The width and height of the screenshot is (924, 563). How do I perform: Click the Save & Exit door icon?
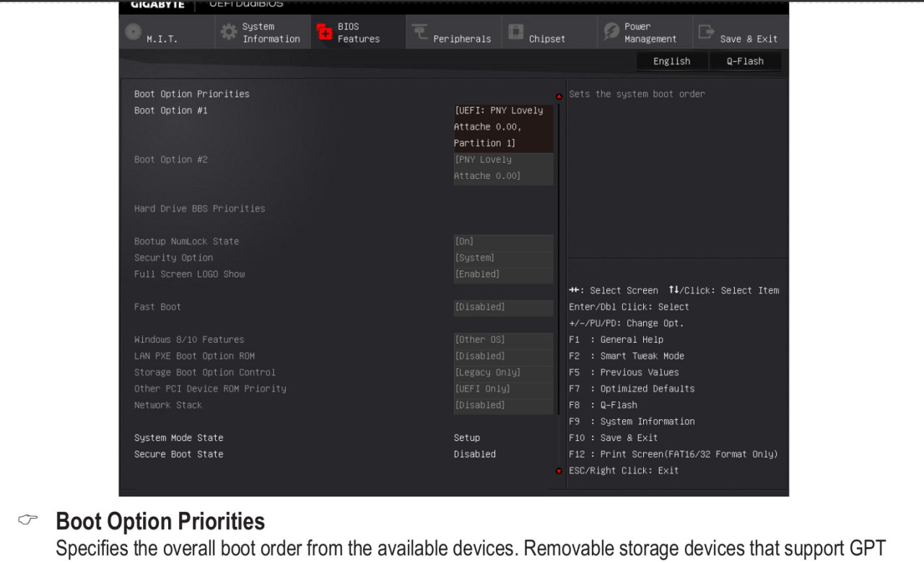coord(706,32)
